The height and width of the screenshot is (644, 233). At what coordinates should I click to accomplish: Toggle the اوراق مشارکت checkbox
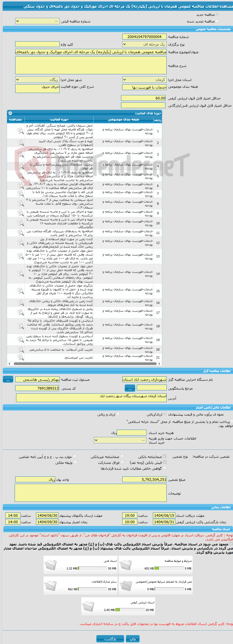point(122,462)
